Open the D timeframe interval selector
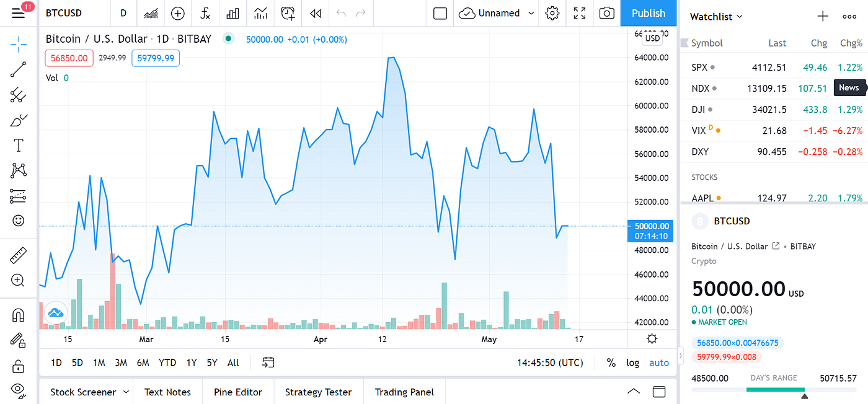Image resolution: width=868 pixels, height=404 pixels. pyautogui.click(x=123, y=13)
